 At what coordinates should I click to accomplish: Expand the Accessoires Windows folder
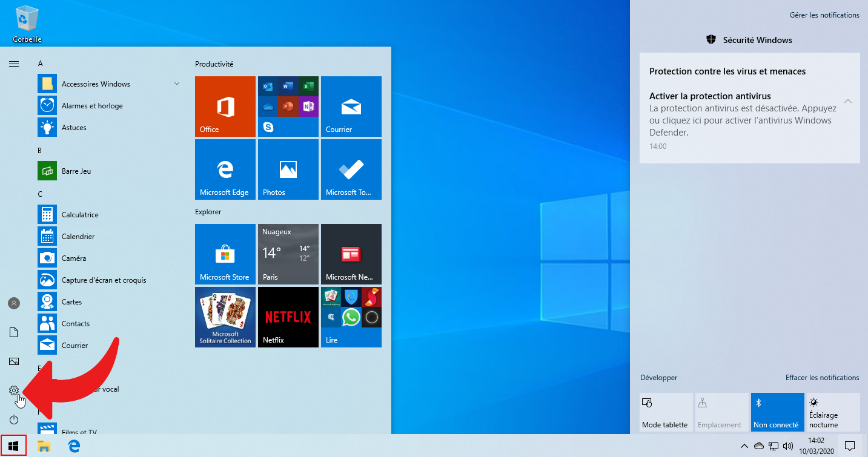(109, 84)
